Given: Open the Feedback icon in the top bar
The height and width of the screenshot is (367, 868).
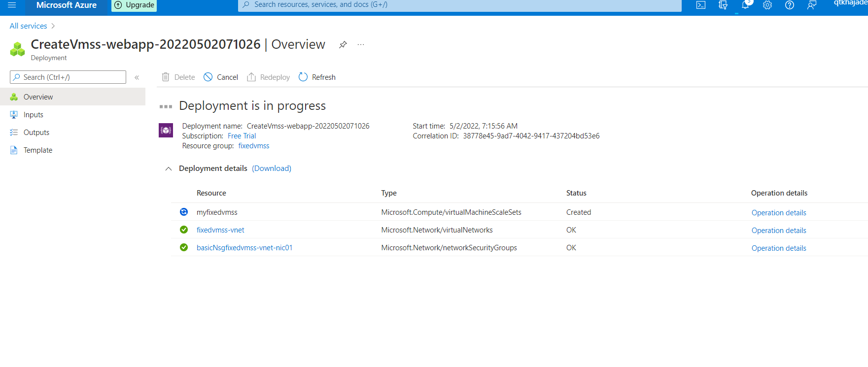Looking at the screenshot, I should pyautogui.click(x=812, y=5).
